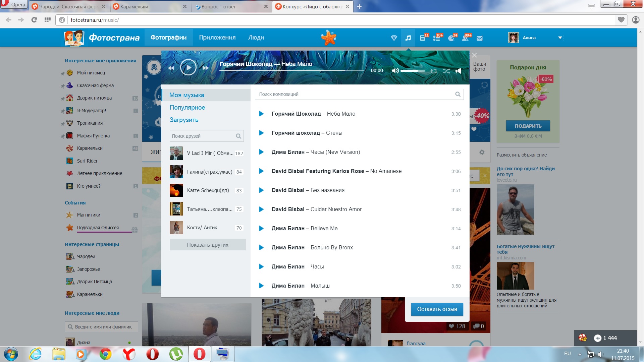Play Дима Билан – Часы (New Version)
The width and height of the screenshot is (644, 362).
(261, 152)
